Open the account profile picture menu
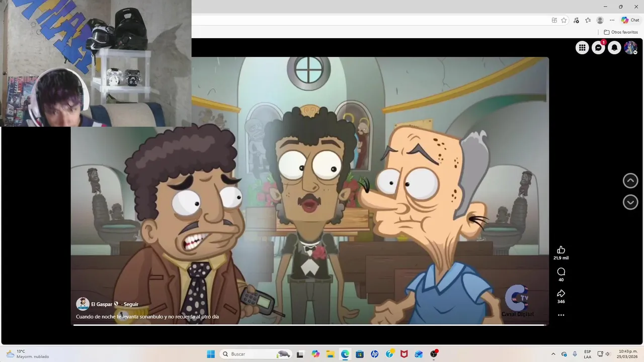644x362 pixels. pos(630,48)
